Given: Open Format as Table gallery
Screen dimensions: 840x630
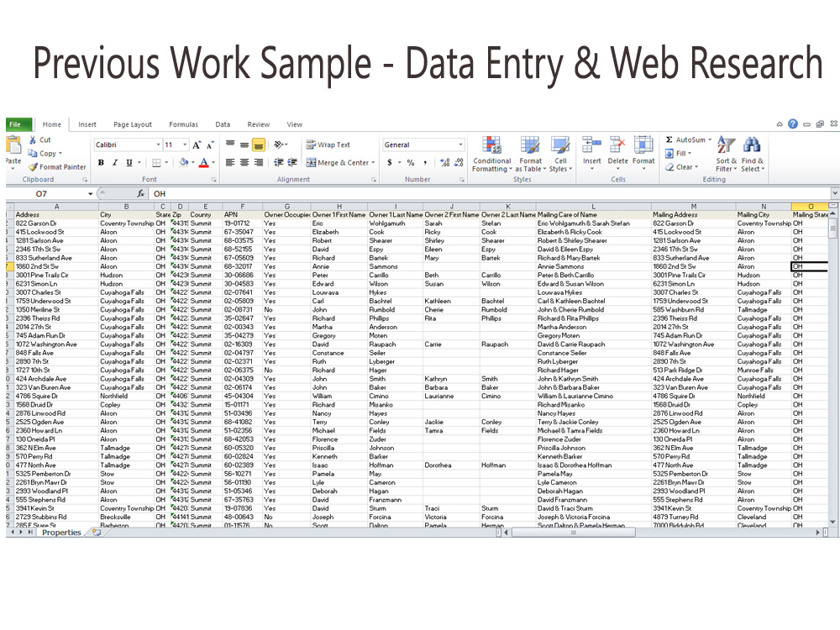Looking at the screenshot, I should [530, 155].
